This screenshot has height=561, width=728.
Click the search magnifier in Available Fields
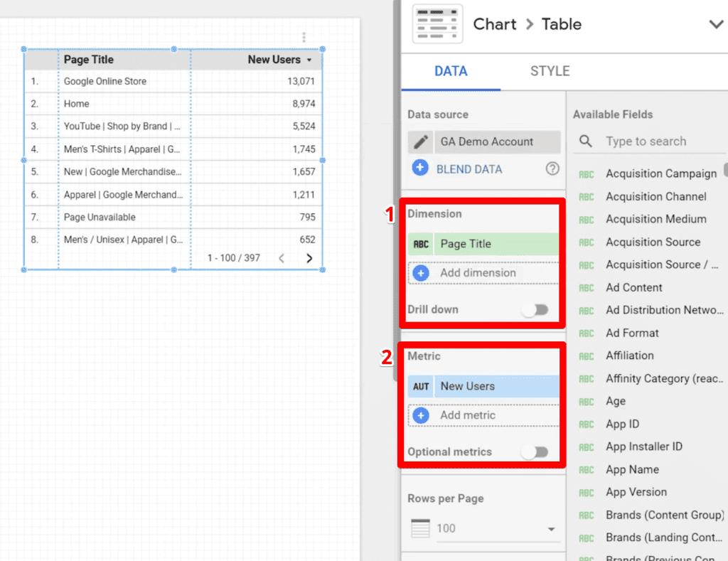584,141
